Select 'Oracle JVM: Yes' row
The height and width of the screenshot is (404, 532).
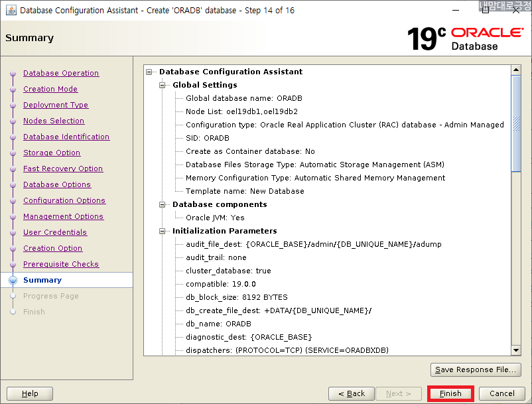coord(215,218)
